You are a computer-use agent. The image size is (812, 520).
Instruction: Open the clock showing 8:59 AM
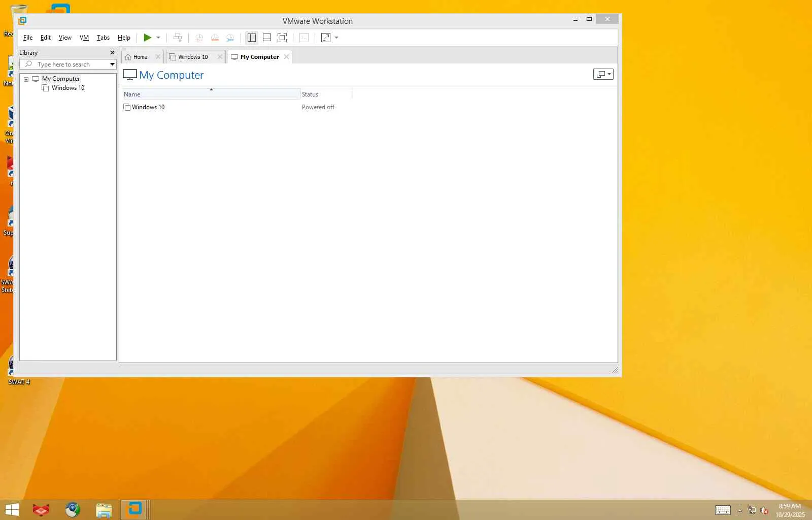coord(790,510)
